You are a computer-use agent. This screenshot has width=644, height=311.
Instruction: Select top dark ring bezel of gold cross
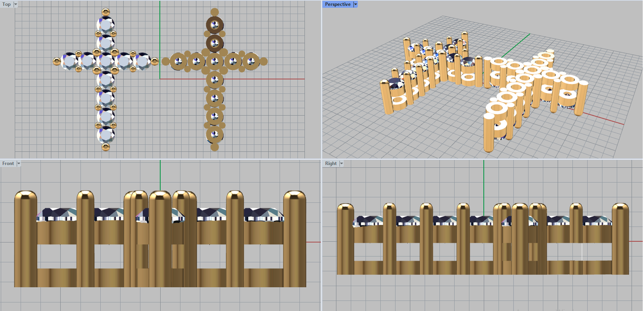pos(215,25)
